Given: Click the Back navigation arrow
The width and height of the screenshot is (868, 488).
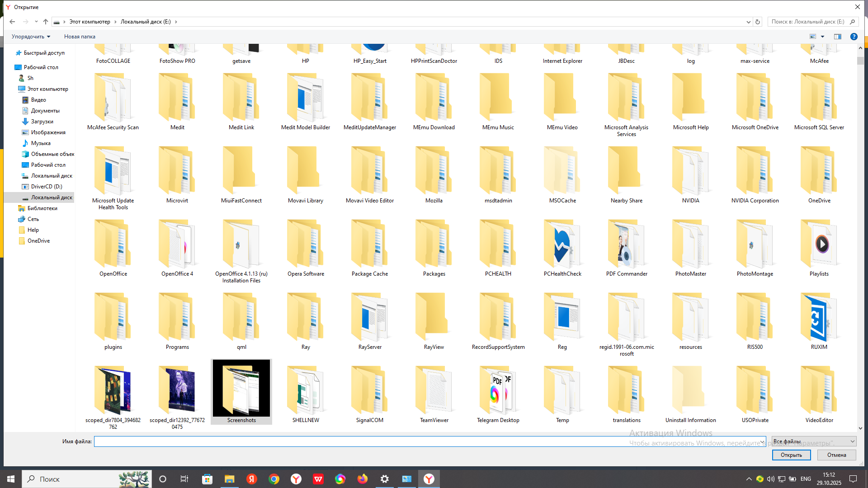Looking at the screenshot, I should 12,22.
